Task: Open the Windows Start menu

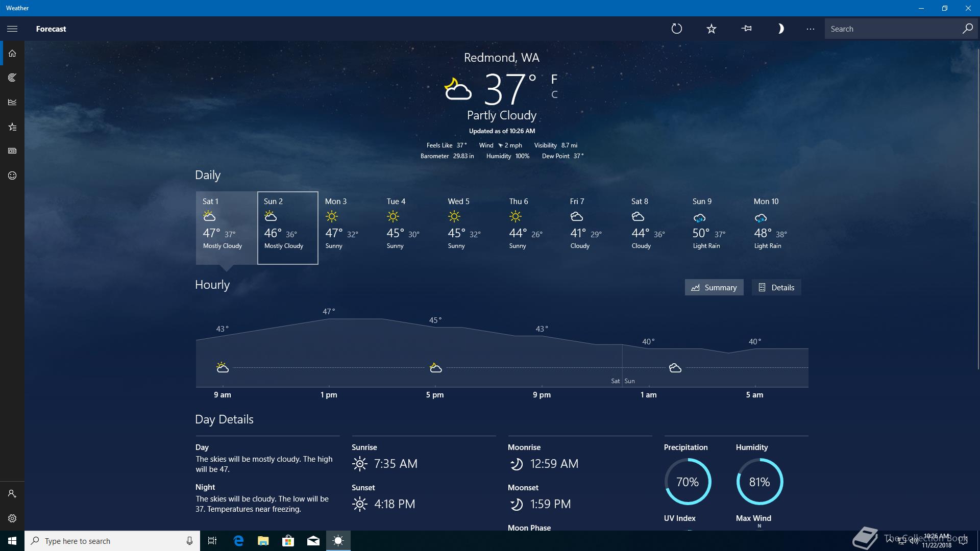Action: [x=12, y=541]
